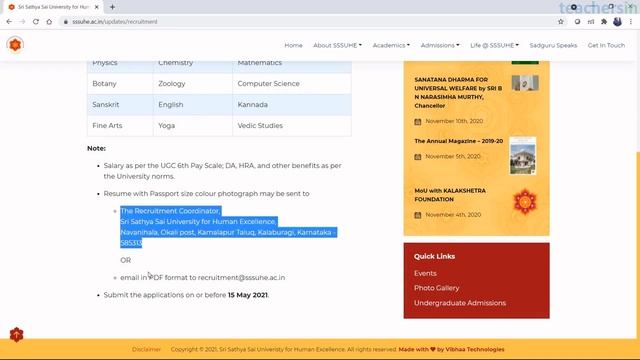The width and height of the screenshot is (640, 360).
Task: Click the Sanatana Dharma article thumbnail
Action: pos(525,83)
